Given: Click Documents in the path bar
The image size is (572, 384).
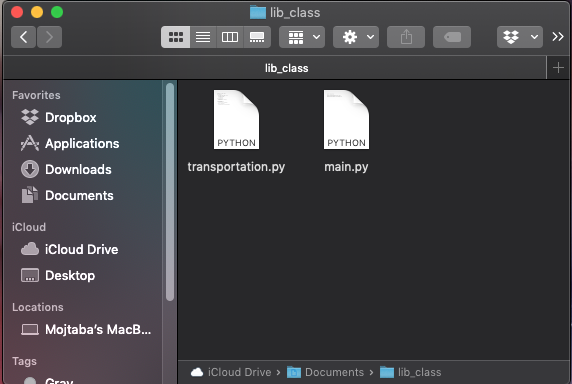Looking at the screenshot, I should [325, 372].
